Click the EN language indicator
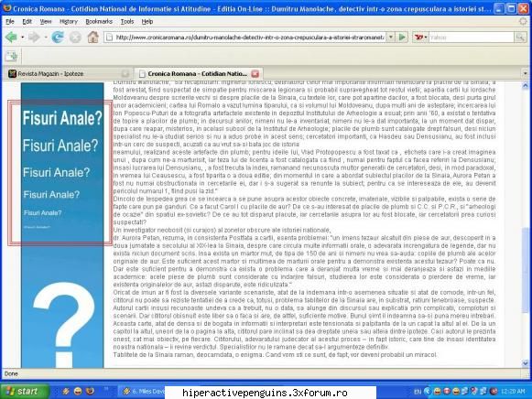532x399 pixels. point(417,392)
